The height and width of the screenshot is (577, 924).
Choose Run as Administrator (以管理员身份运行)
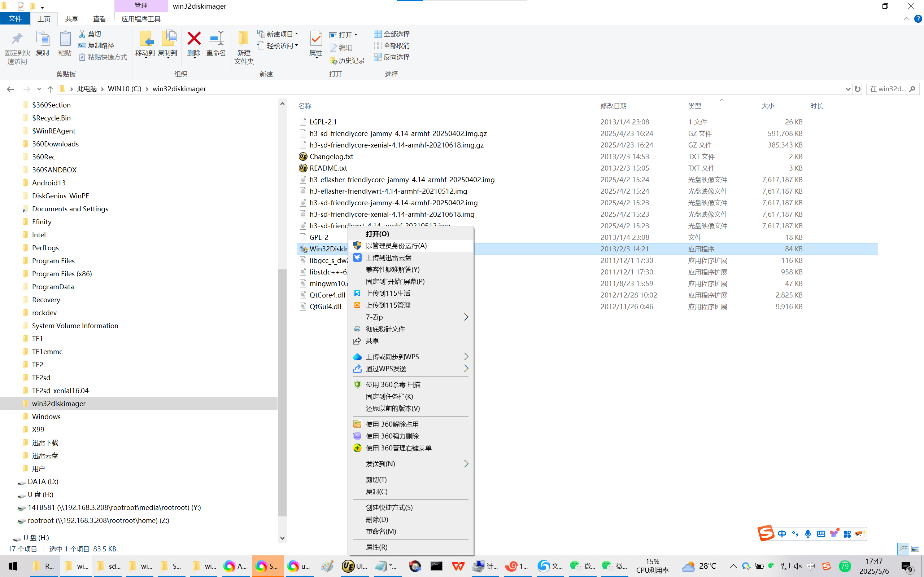pyautogui.click(x=396, y=246)
